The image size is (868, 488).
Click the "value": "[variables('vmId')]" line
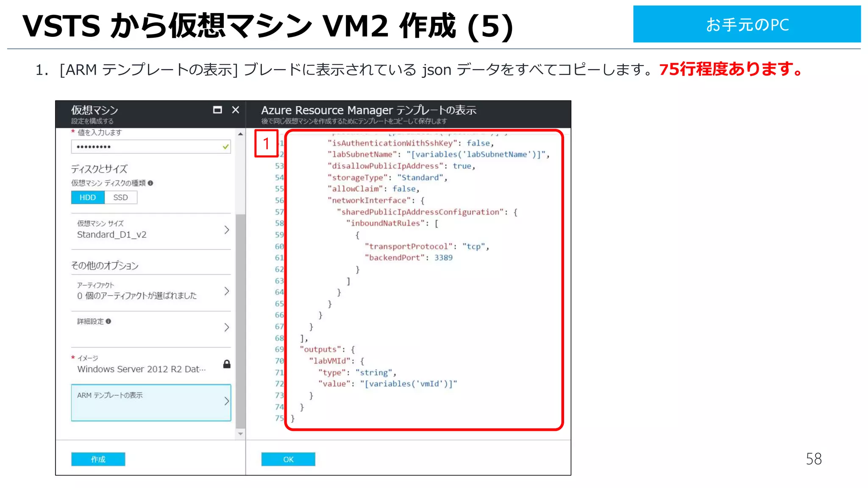point(388,384)
